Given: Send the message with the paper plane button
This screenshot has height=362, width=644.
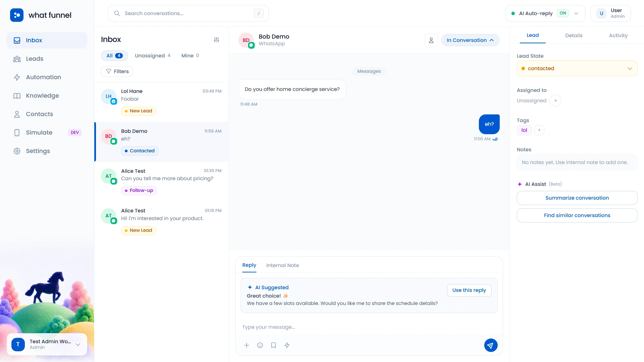Looking at the screenshot, I should tap(491, 345).
